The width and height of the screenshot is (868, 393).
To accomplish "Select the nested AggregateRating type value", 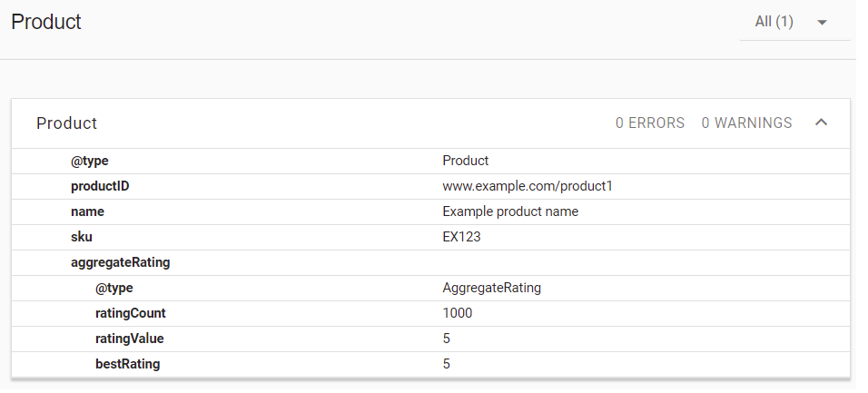I will tap(491, 288).
